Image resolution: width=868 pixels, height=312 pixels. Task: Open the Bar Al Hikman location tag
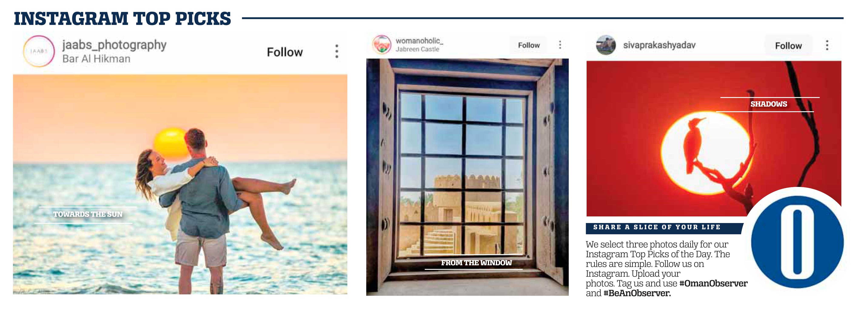(x=96, y=59)
